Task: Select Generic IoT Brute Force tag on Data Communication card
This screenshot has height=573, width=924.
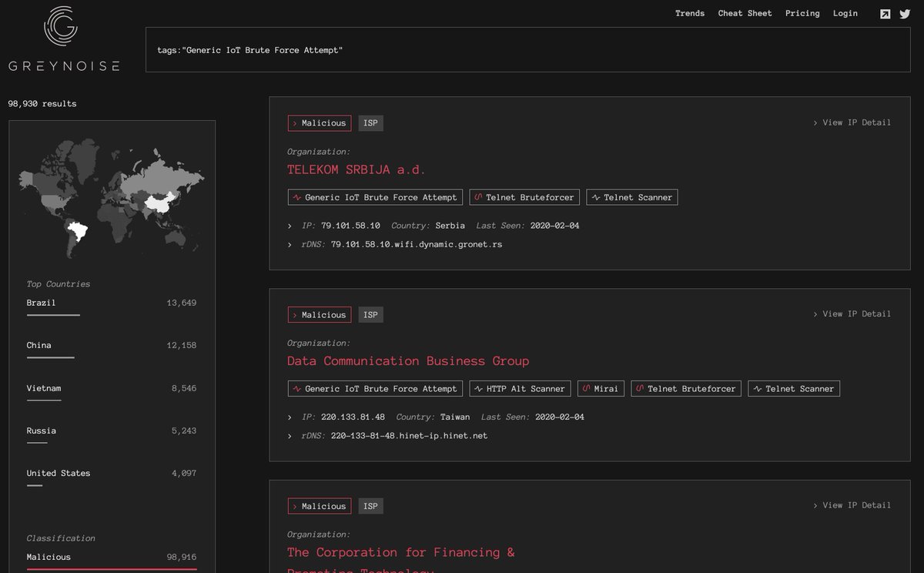Action: pyautogui.click(x=375, y=389)
